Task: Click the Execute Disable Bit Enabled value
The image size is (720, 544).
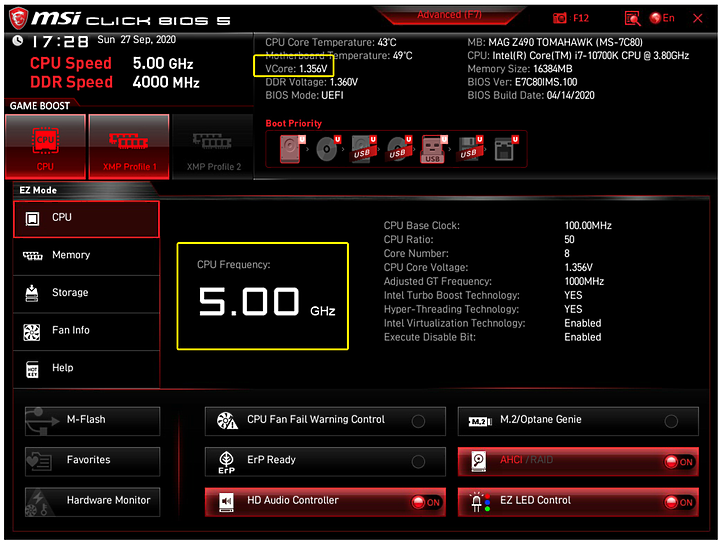Action: [583, 337]
